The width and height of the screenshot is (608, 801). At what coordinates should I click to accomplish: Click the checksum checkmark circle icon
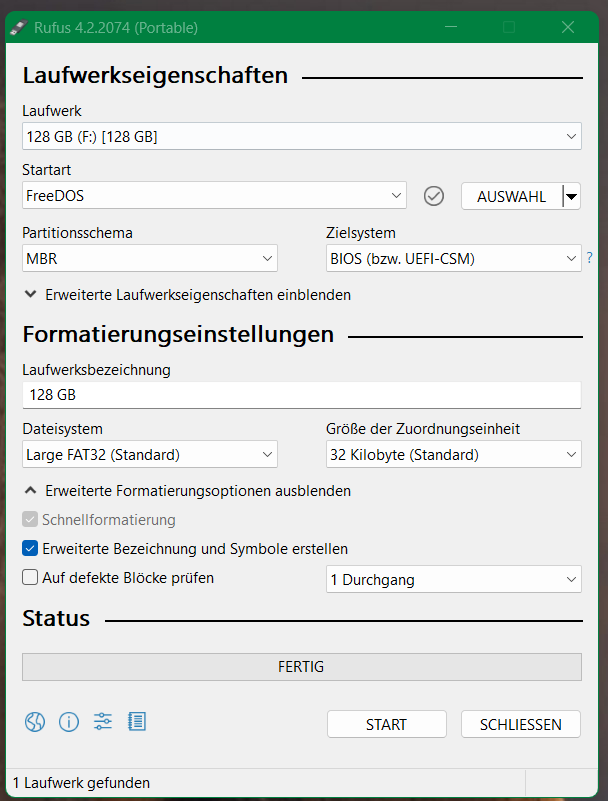[434, 196]
